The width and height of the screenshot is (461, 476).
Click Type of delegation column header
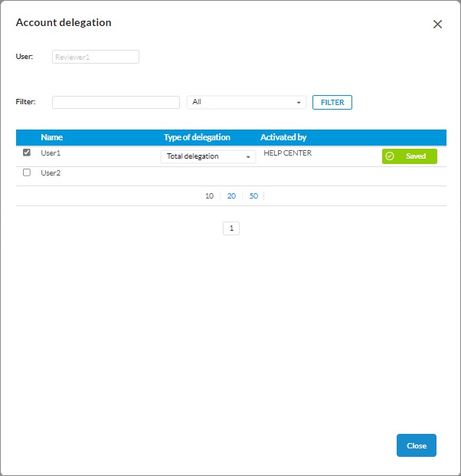(197, 137)
